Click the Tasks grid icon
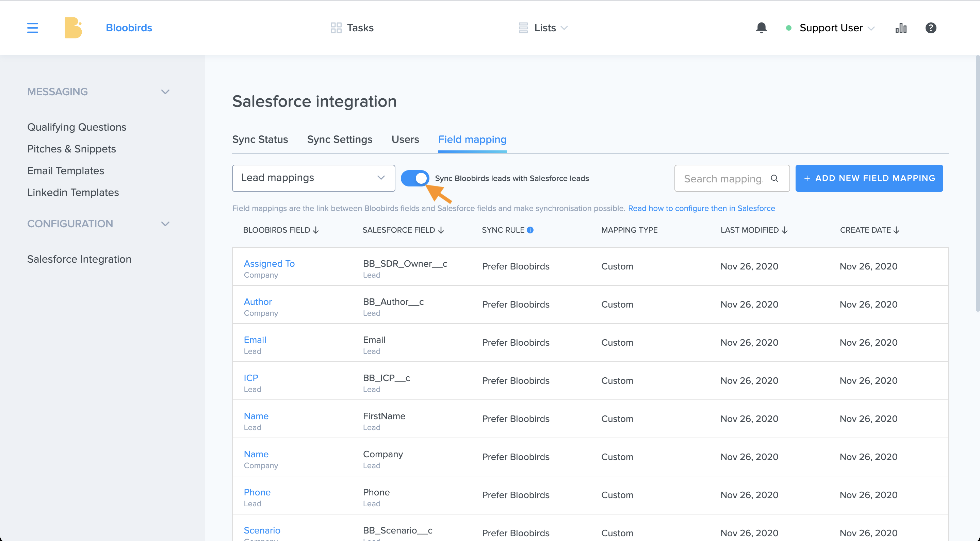 pos(336,28)
